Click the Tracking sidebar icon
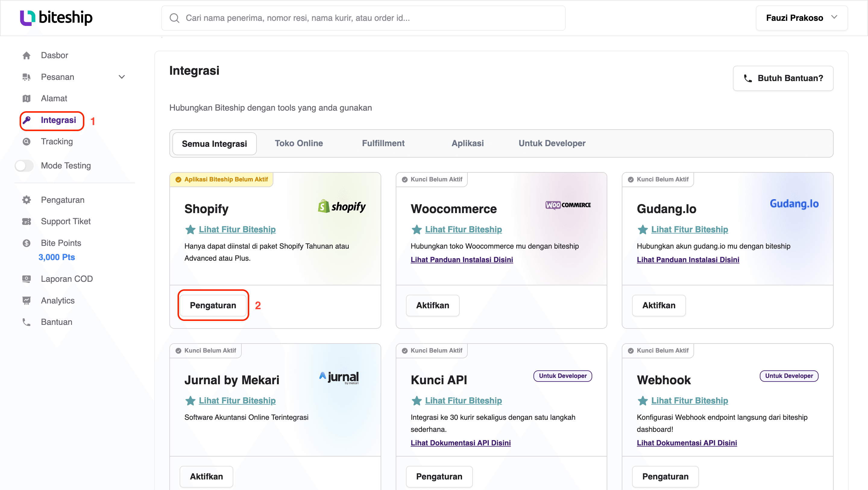Screen dimensions: 868x490 point(27,142)
